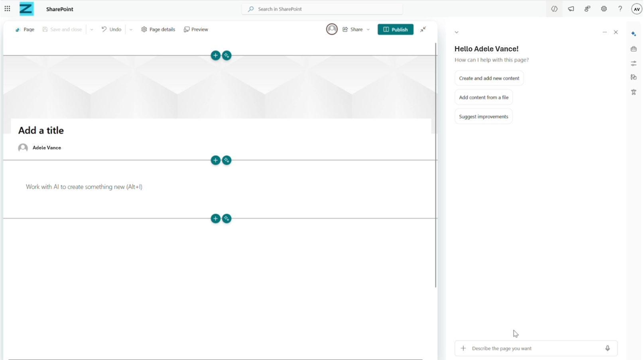Screen dimensions: 644x360
Task: Collapse the Copilot panel header chevron
Action: 457,32
